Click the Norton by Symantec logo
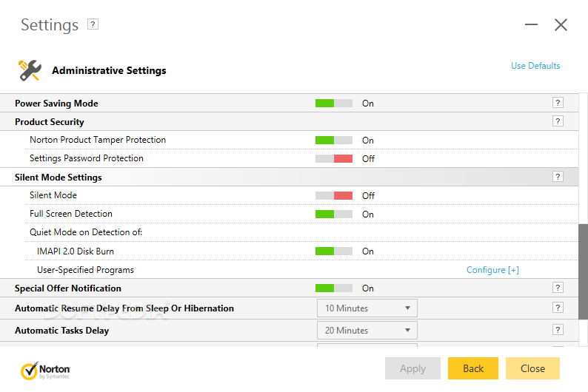588x392 pixels. pyautogui.click(x=45, y=371)
